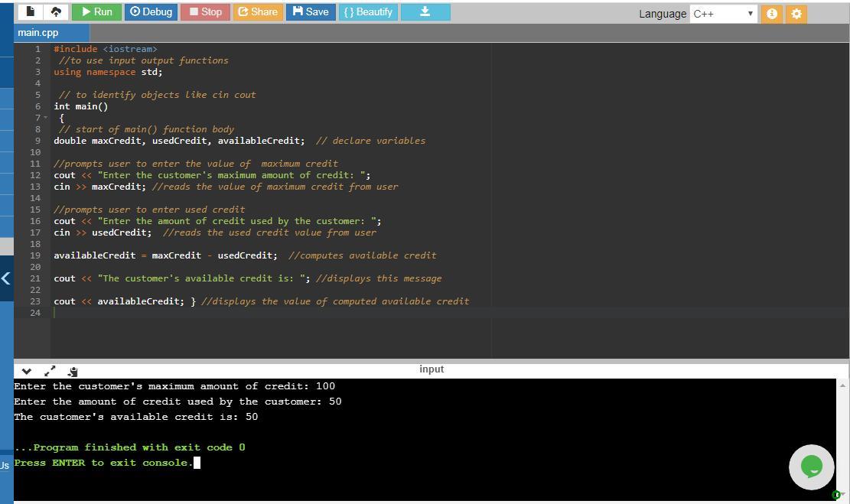
Task: Open the orange info icon
Action: coord(772,14)
